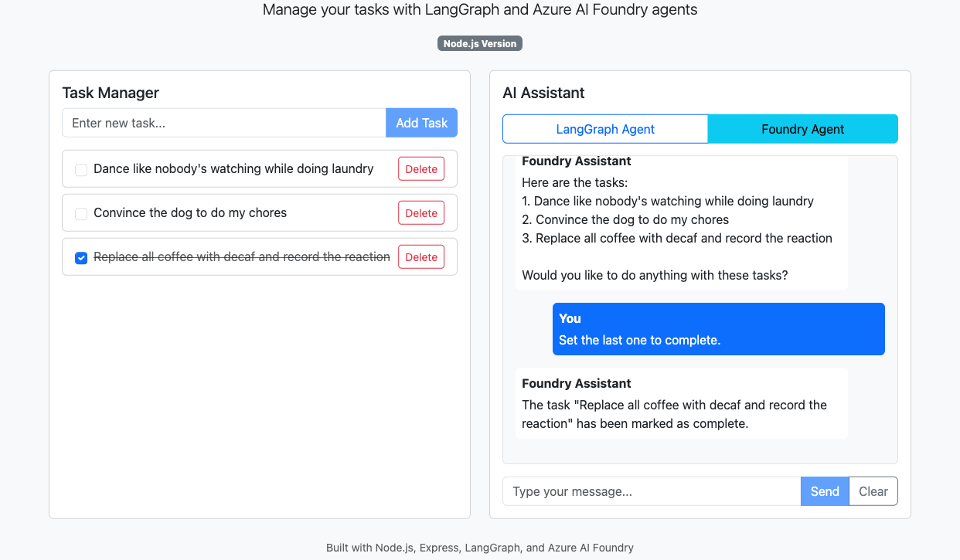Click the AI Assistant panel heading
The width and height of the screenshot is (960, 560).
click(x=543, y=93)
